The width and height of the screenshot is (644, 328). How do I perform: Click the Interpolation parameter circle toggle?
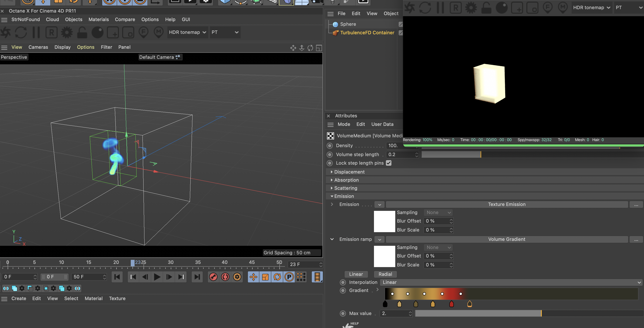pyautogui.click(x=343, y=282)
